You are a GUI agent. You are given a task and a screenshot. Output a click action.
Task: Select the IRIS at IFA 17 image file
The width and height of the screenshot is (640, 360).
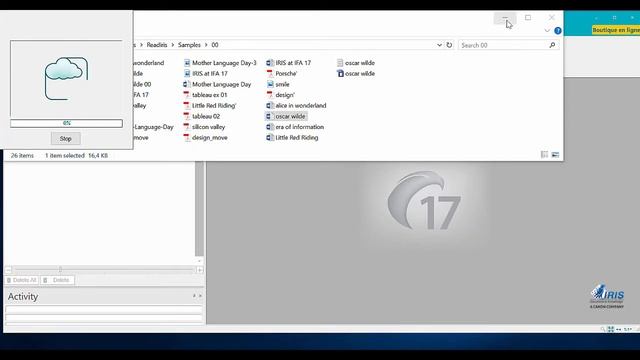(205, 73)
